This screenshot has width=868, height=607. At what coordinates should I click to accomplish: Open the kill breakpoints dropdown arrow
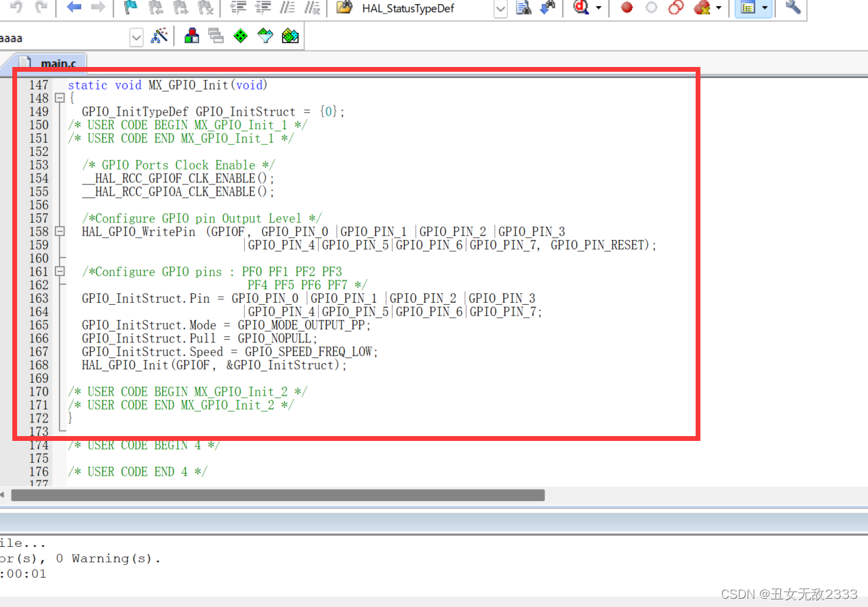(718, 8)
